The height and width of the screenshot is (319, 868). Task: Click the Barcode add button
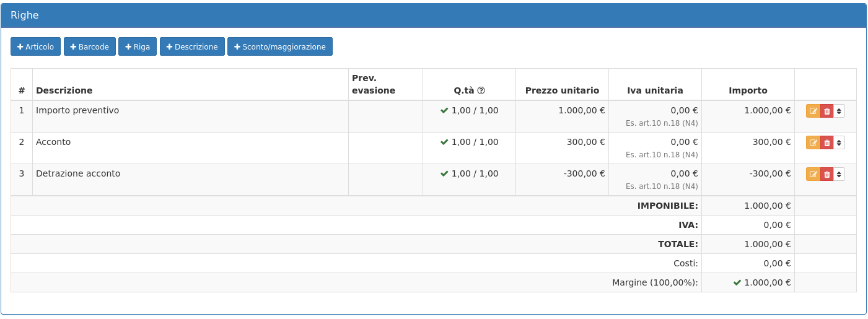coord(89,46)
